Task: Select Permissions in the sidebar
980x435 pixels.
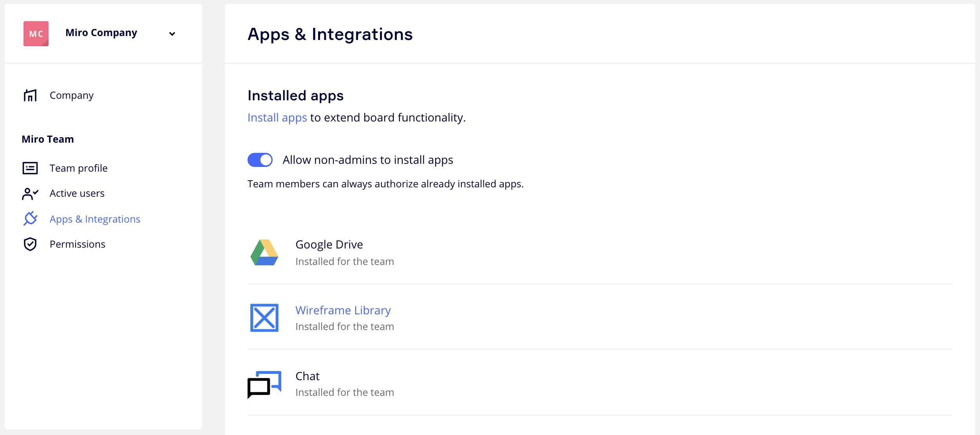Action: [78, 244]
